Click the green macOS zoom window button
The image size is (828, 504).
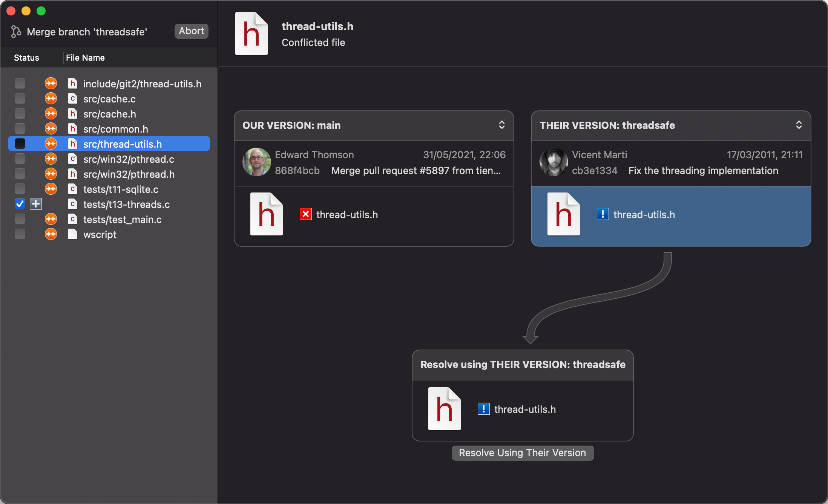click(41, 11)
